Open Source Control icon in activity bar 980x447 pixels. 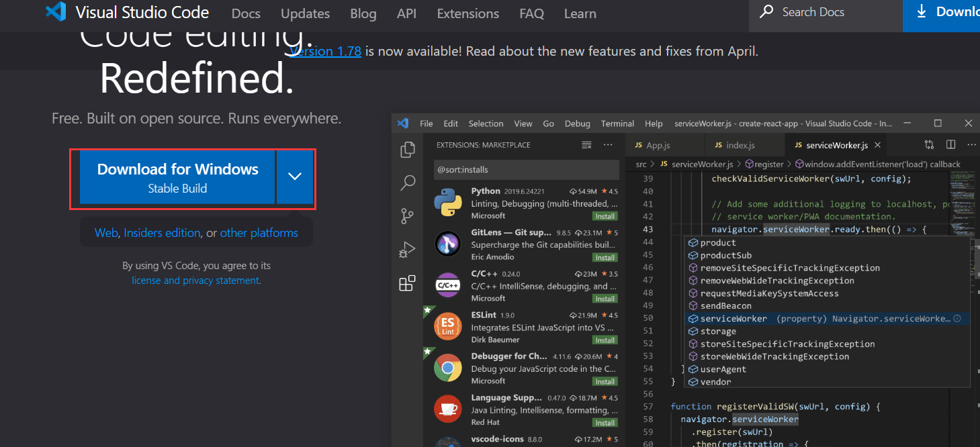(407, 216)
